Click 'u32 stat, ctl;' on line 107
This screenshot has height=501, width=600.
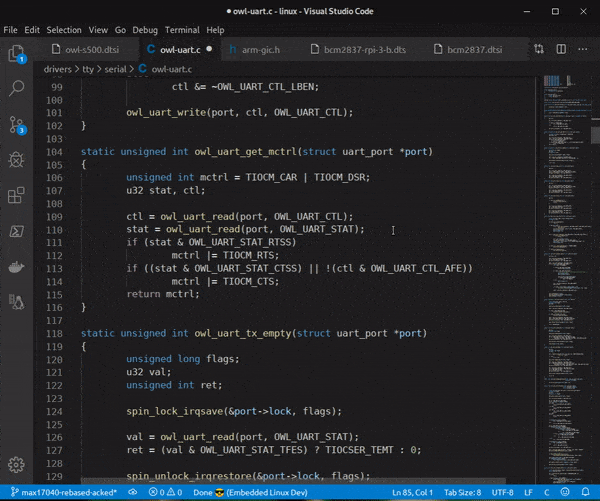(166, 190)
